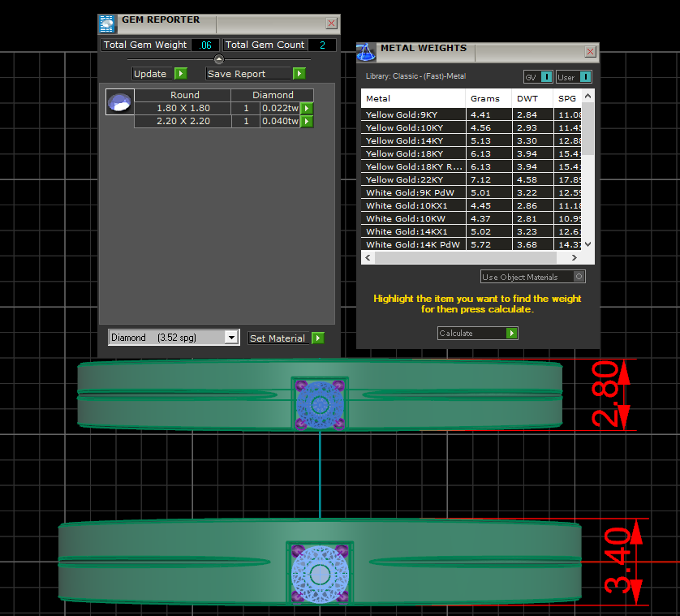Click the round diamond gem thumbnail
The height and width of the screenshot is (616, 680).
119,102
